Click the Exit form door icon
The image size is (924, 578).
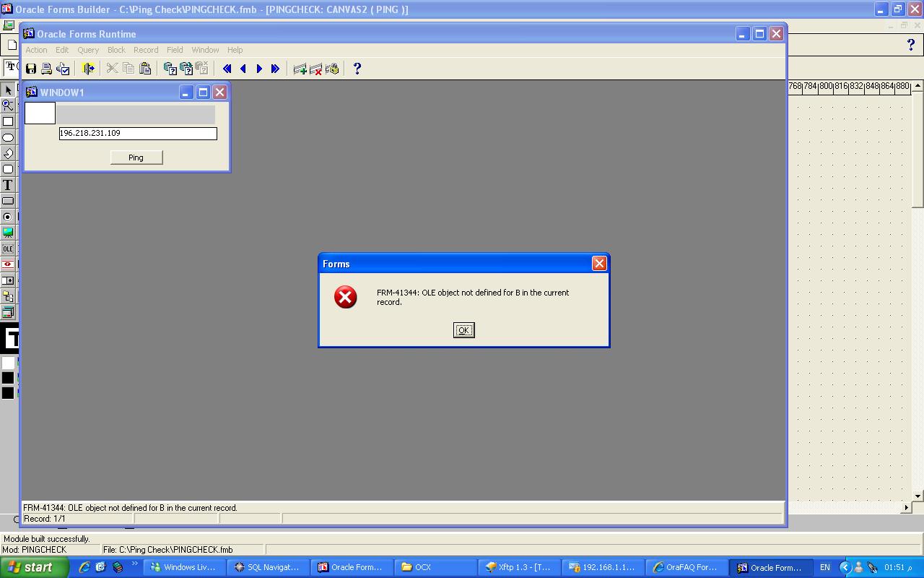coord(88,69)
